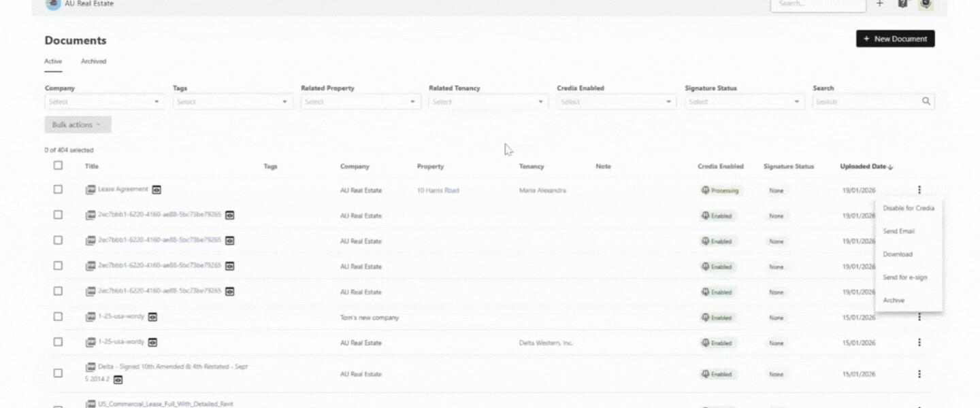Screen dimensions: 980x408
Task: Expand the Company filter dropdown
Action: pos(103,102)
